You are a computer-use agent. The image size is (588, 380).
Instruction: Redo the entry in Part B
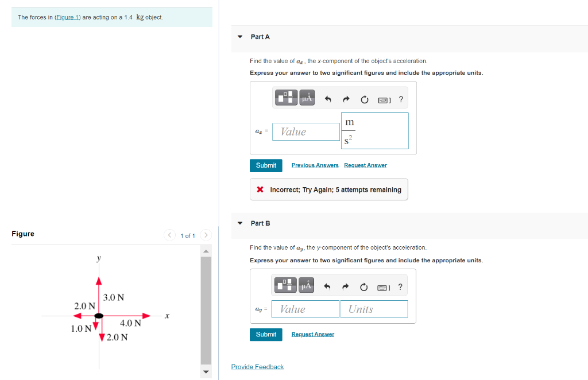tap(345, 287)
